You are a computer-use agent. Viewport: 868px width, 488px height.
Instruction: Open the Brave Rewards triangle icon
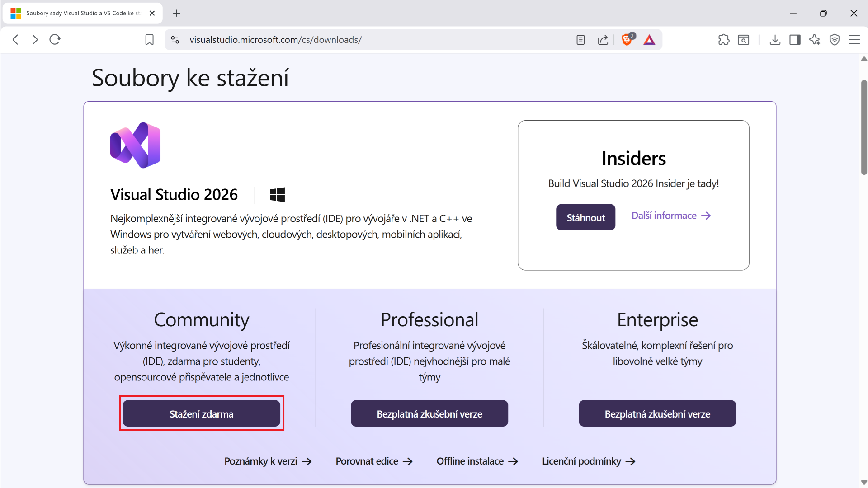click(650, 40)
